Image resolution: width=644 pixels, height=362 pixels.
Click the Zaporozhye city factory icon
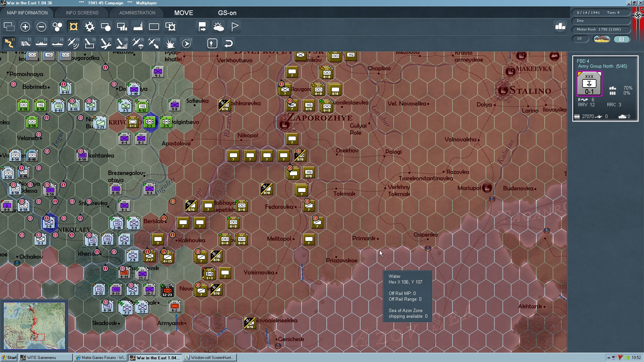click(x=284, y=125)
